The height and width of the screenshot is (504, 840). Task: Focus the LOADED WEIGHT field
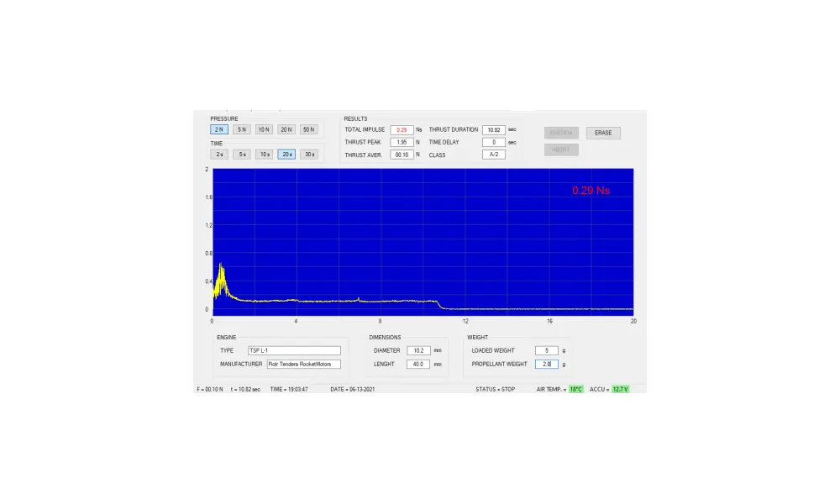pyautogui.click(x=547, y=350)
